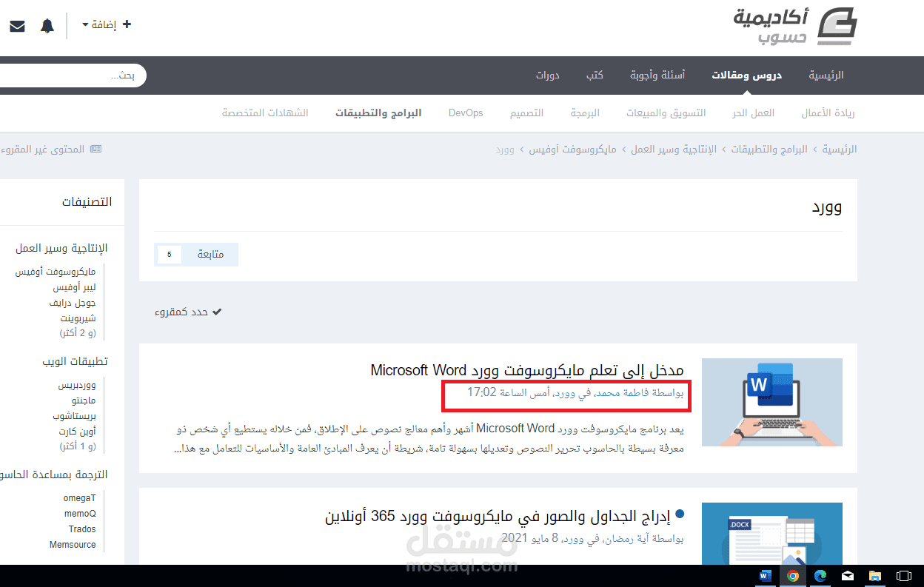
Task: Open article مدخل إلى تعلم مايكروسوفت وورد
Action: (527, 370)
